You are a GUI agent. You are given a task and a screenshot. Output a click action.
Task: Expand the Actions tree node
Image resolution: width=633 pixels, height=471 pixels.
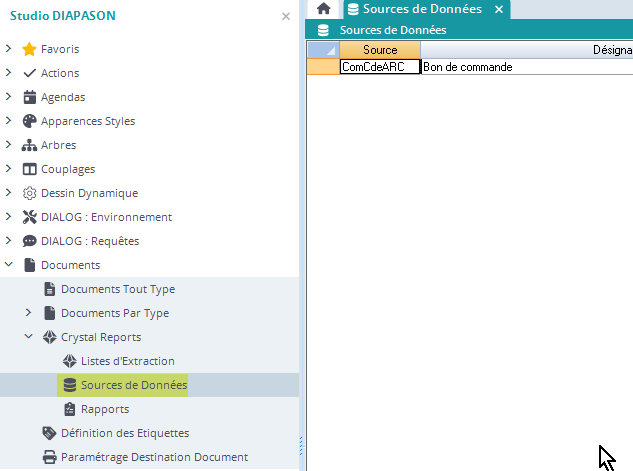click(x=9, y=73)
